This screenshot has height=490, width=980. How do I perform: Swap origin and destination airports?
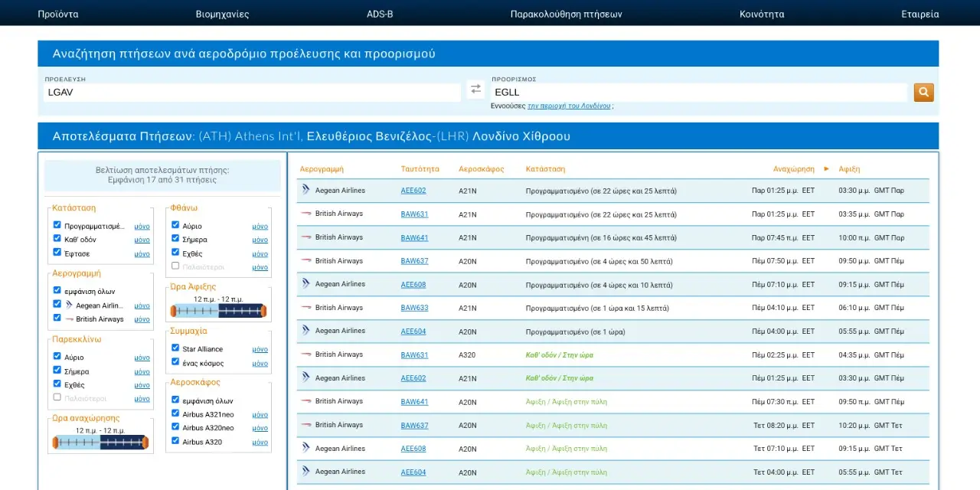475,90
